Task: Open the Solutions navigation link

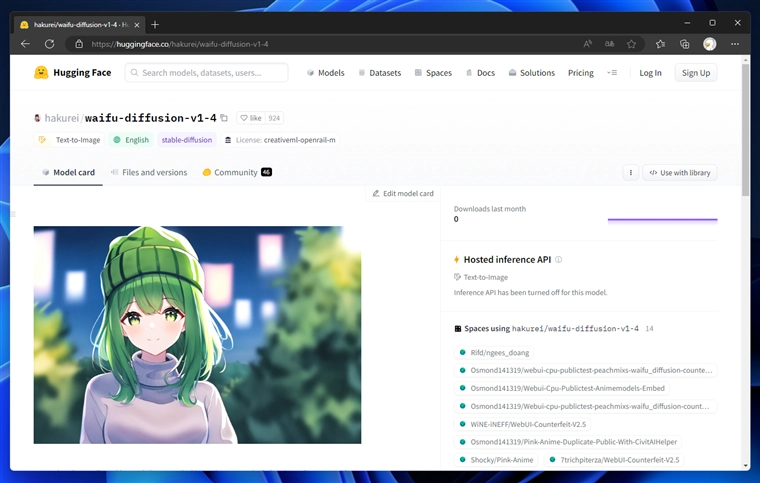Action: pos(532,73)
